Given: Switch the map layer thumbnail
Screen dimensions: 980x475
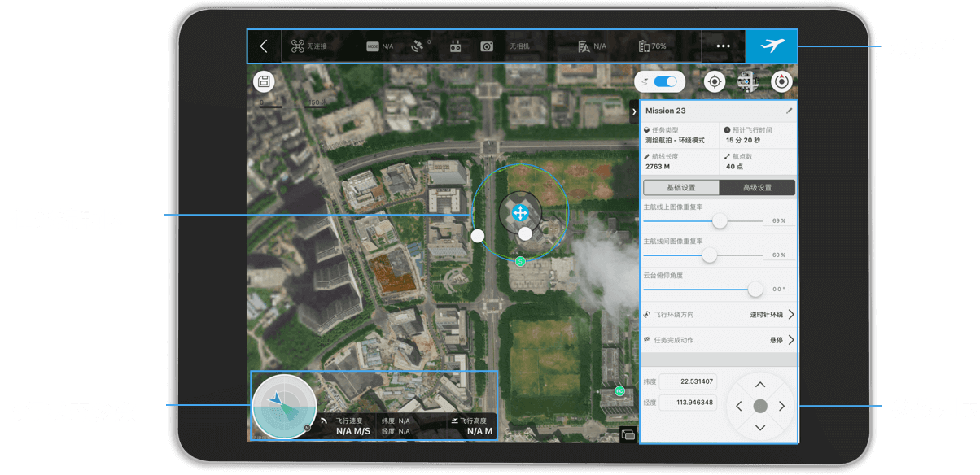Looking at the screenshot, I should click(x=748, y=81).
